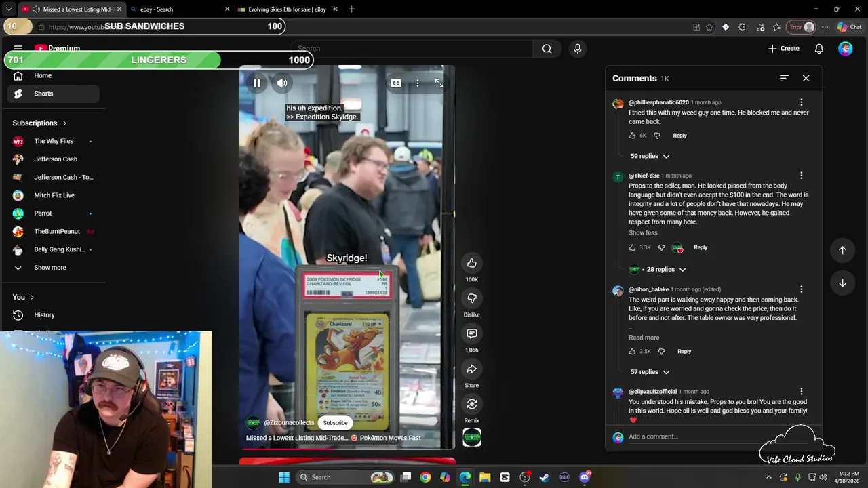The height and width of the screenshot is (488, 868).
Task: Close the Comments panel
Action: coord(806,78)
